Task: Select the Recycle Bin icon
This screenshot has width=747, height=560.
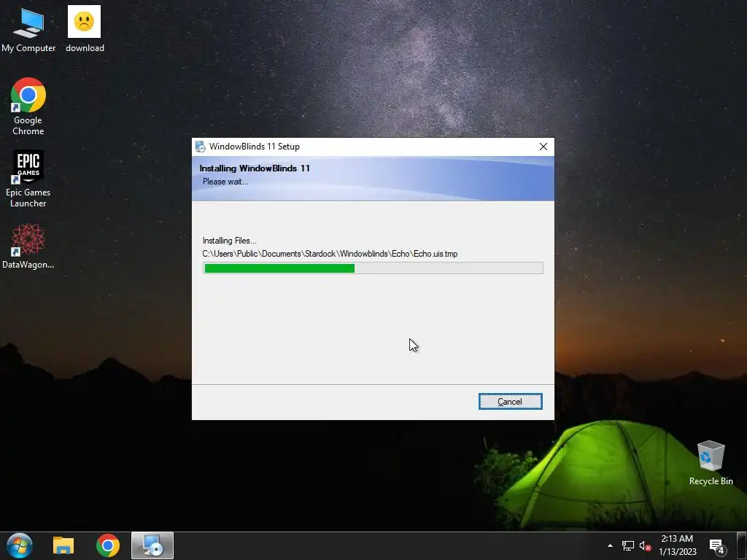Action: pyautogui.click(x=711, y=463)
